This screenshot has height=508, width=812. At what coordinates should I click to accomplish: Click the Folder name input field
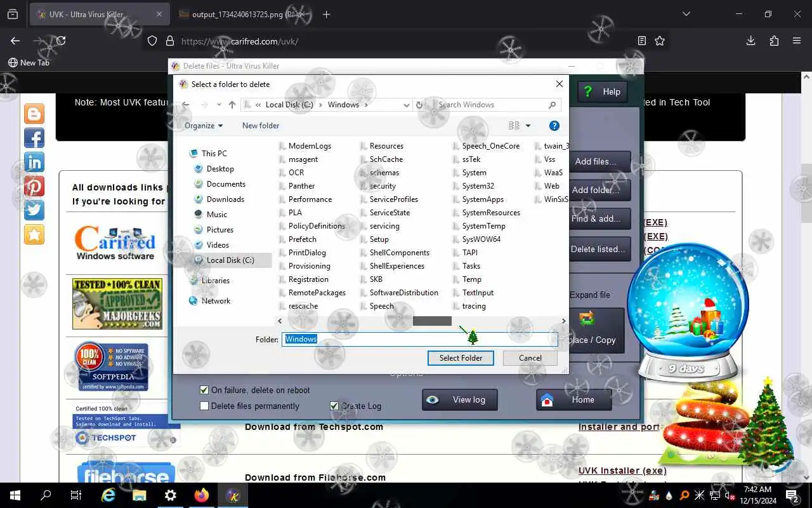tap(419, 339)
